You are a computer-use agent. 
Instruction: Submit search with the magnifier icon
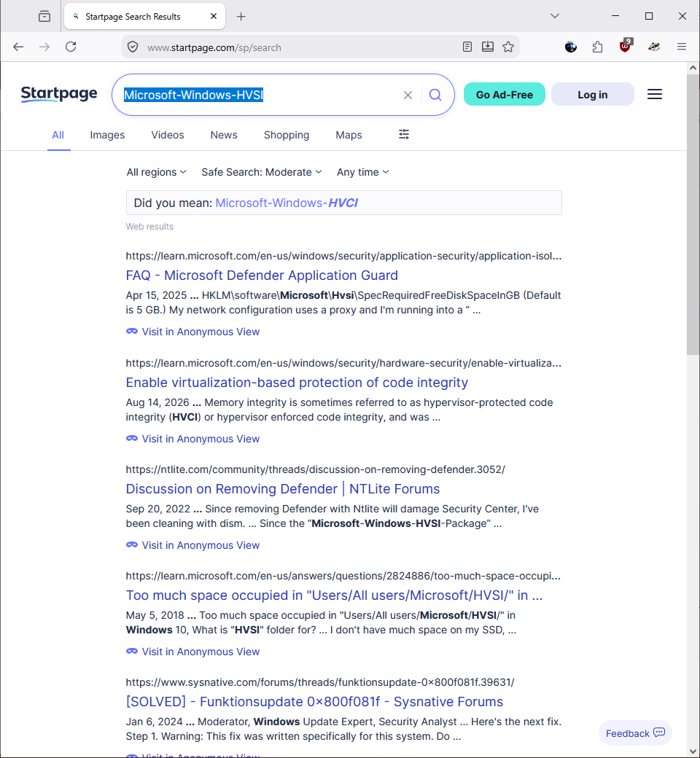[435, 95]
